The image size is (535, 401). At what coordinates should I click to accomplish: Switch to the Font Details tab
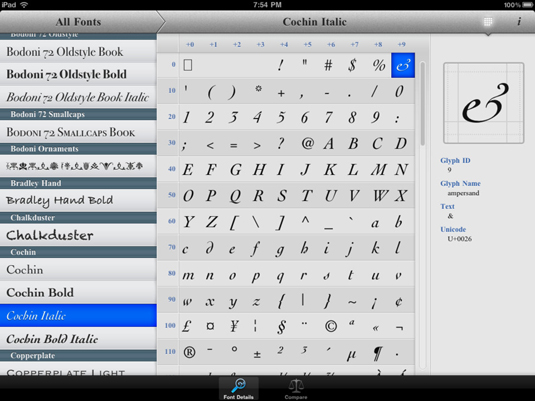pos(238,389)
